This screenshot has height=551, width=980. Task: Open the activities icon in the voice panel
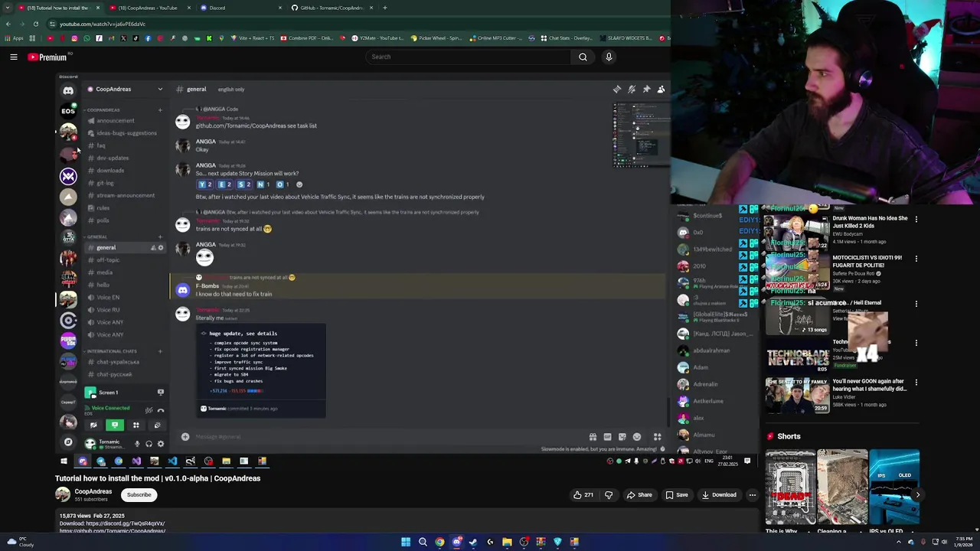[x=136, y=425]
